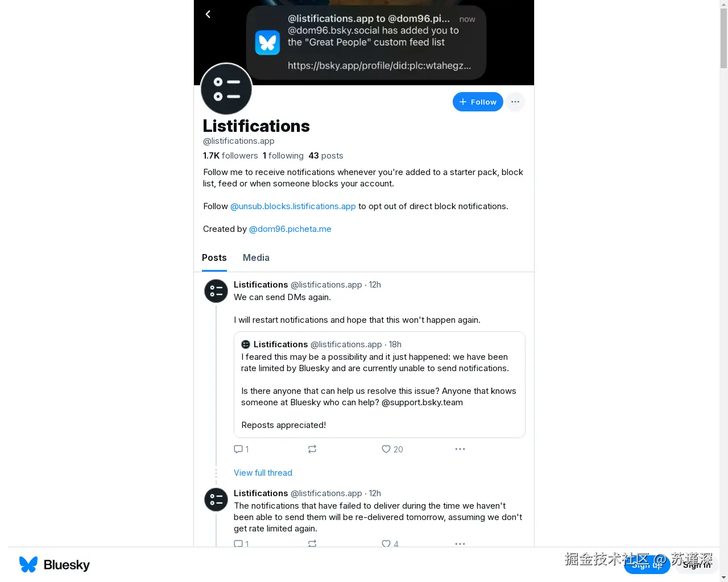The image size is (728, 582).
Task: Click the Bluesky butterfly logo in footer
Action: (28, 564)
